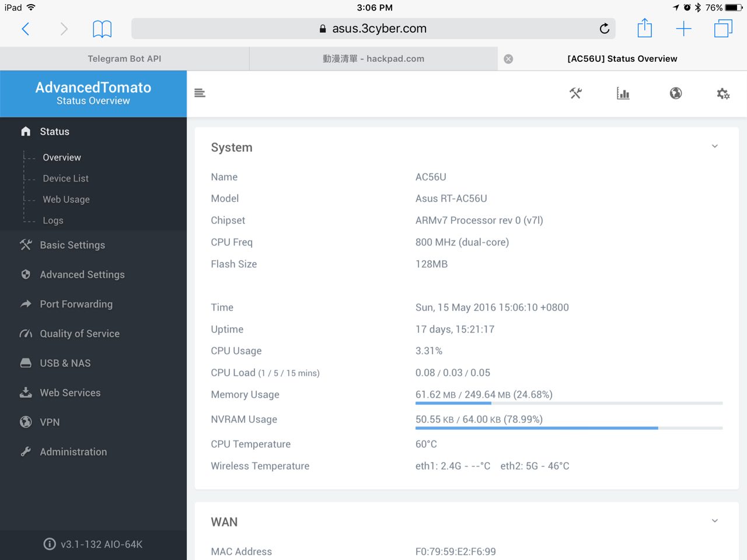The height and width of the screenshot is (560, 747).
Task: Go back in Safari
Action: coord(25,29)
